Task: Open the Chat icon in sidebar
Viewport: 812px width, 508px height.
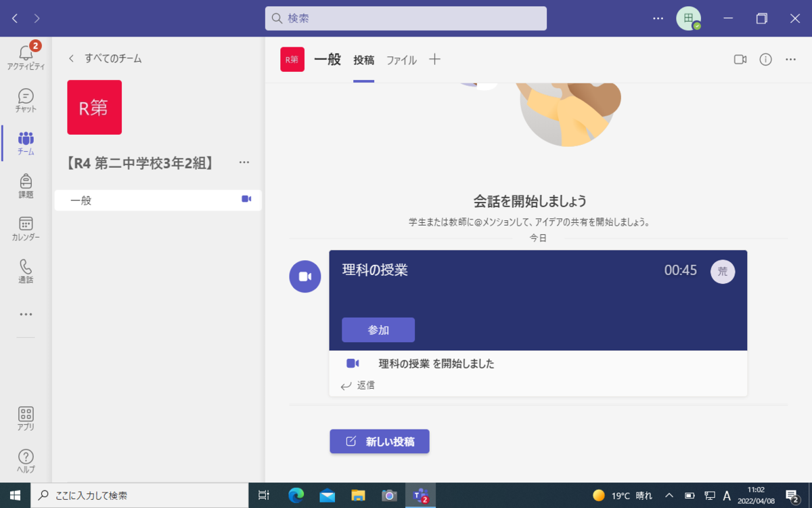Action: click(26, 99)
